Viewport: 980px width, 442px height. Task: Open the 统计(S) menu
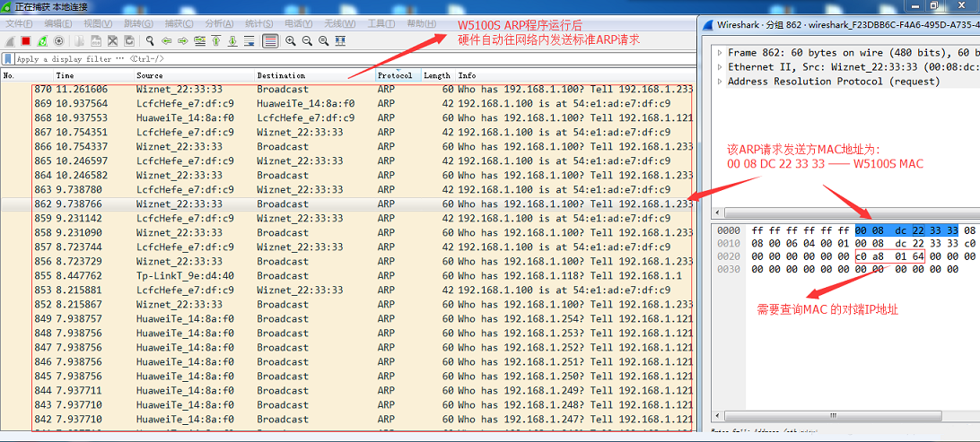(x=258, y=23)
